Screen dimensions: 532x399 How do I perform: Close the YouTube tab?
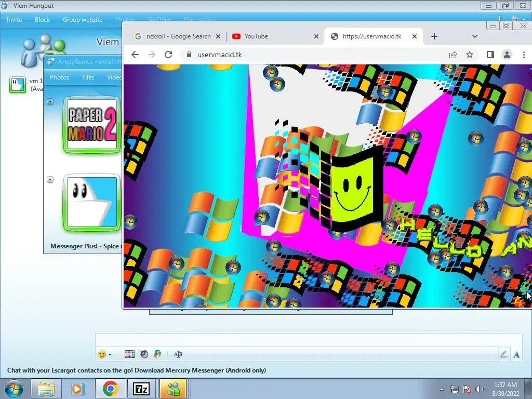coord(316,36)
